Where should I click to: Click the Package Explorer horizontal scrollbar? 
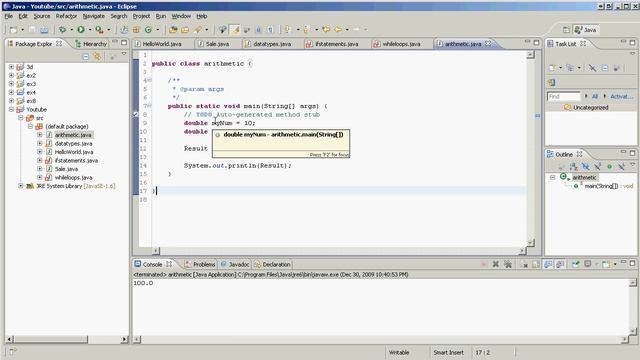click(x=51, y=339)
